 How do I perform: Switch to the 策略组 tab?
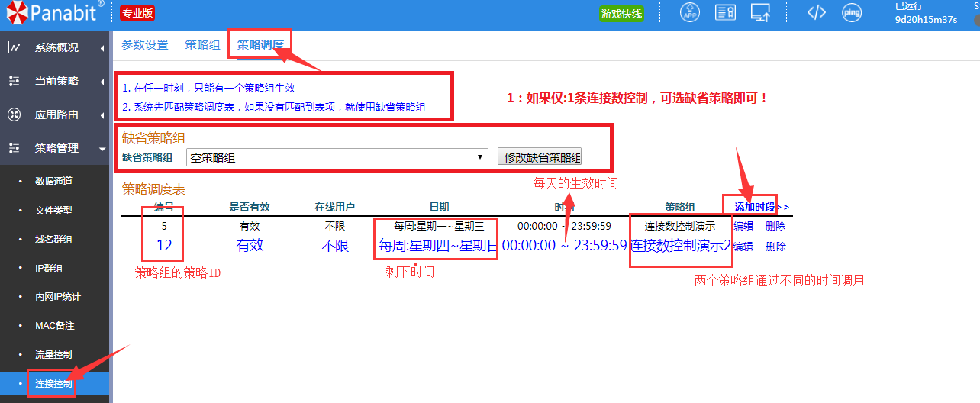point(202,45)
